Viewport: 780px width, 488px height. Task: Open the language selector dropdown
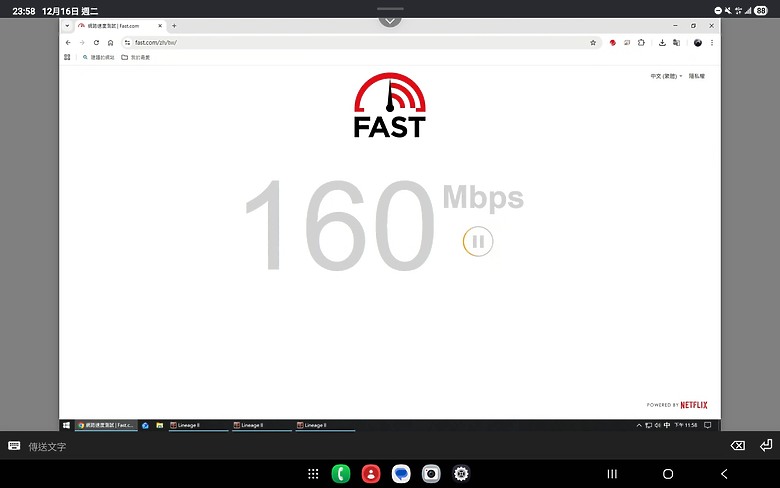pyautogui.click(x=666, y=76)
